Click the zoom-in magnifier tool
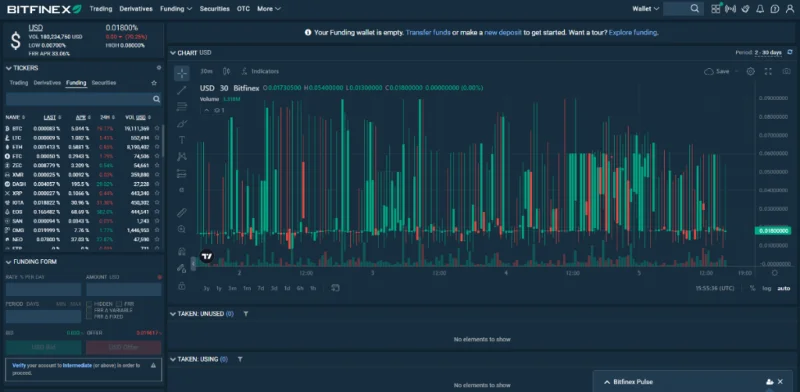The height and width of the screenshot is (392, 800). (182, 229)
